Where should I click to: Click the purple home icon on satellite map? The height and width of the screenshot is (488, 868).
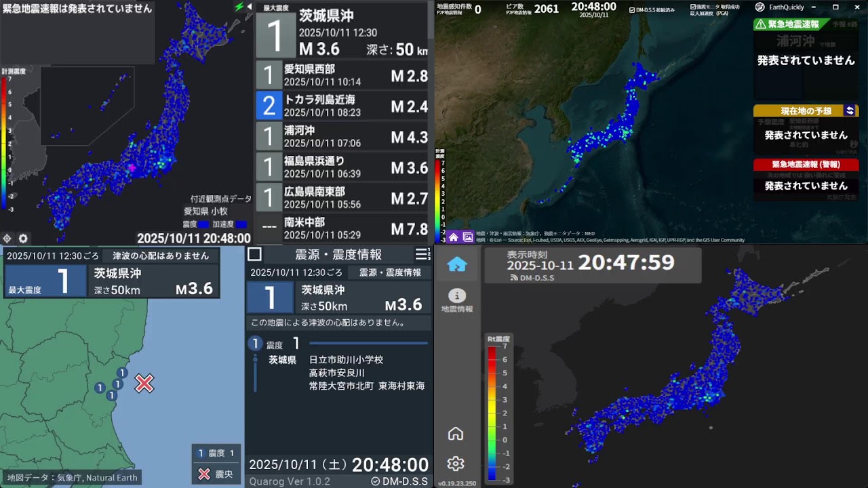pos(453,237)
